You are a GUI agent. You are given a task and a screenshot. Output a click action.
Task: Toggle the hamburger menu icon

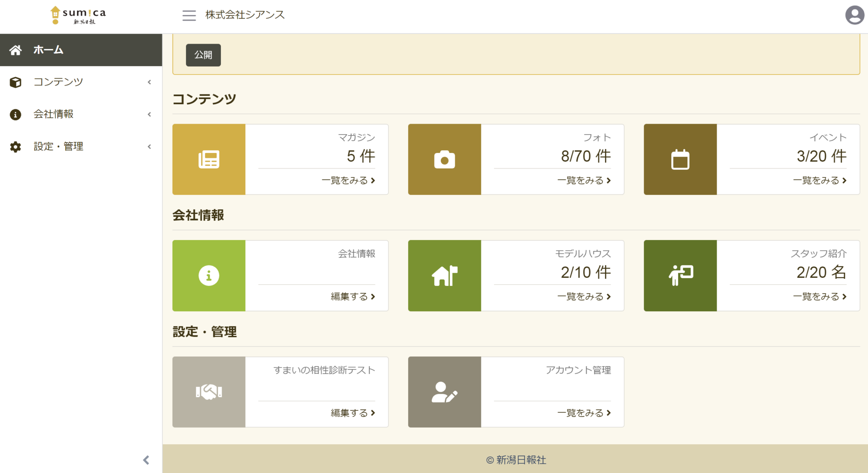pyautogui.click(x=189, y=16)
